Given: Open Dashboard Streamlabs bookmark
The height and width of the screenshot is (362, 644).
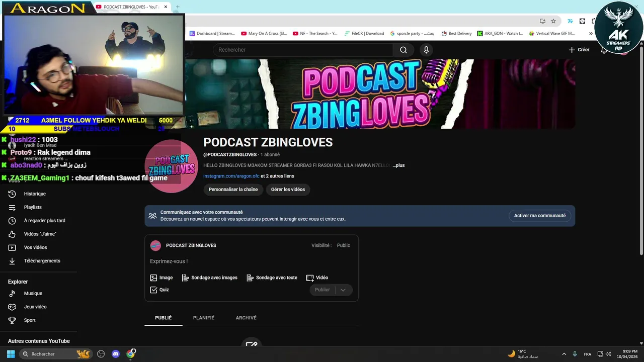Looking at the screenshot, I should 212,34.
